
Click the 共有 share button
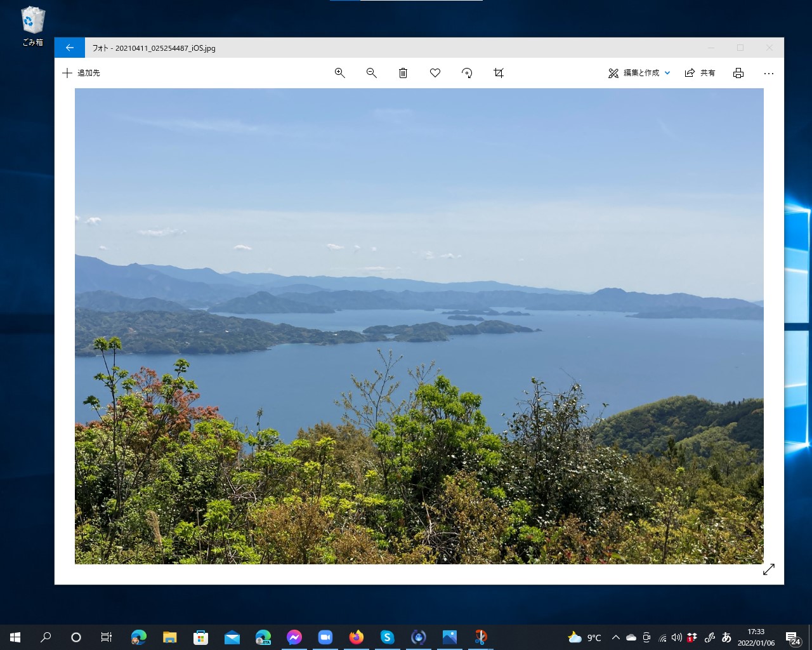[700, 73]
